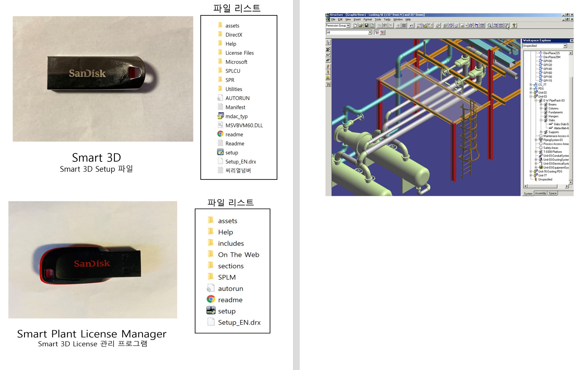The image size is (588, 370).
Task: Click the Measure ruler toolbar icon
Action: 438,25
